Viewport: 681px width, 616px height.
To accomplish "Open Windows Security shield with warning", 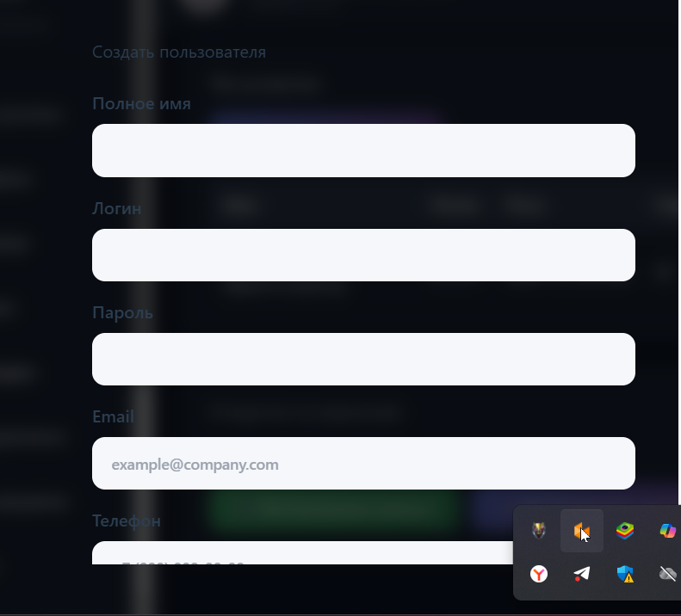I will pyautogui.click(x=625, y=574).
